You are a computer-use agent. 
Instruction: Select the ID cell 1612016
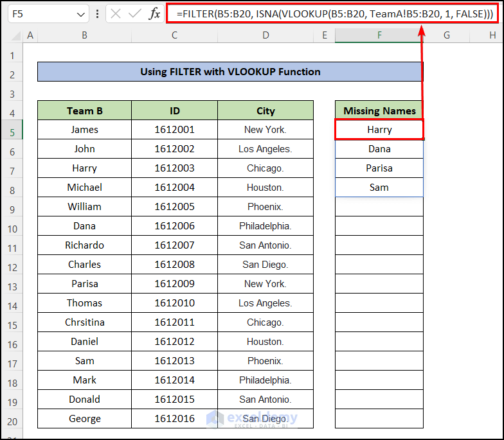pos(175,419)
